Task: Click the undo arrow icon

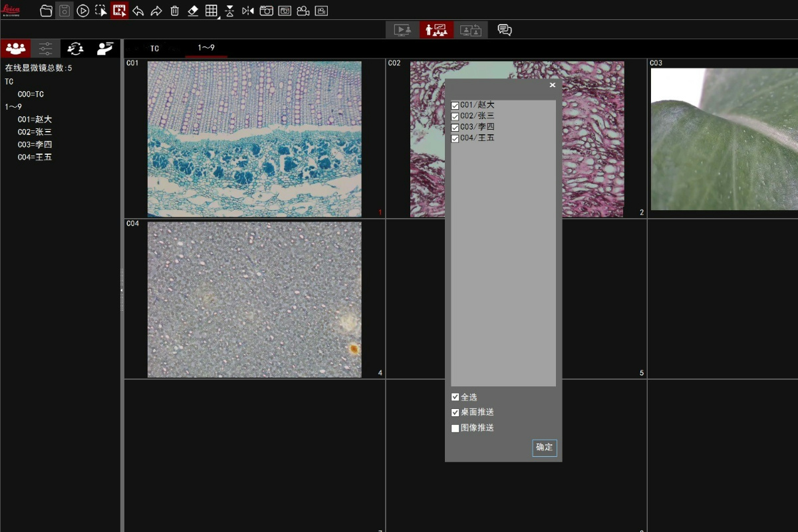Action: (138, 11)
